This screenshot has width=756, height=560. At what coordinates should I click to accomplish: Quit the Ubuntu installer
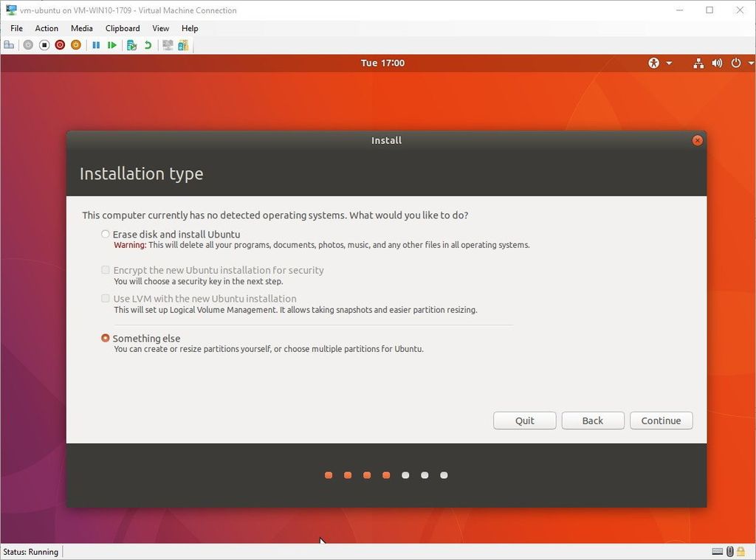[524, 421]
